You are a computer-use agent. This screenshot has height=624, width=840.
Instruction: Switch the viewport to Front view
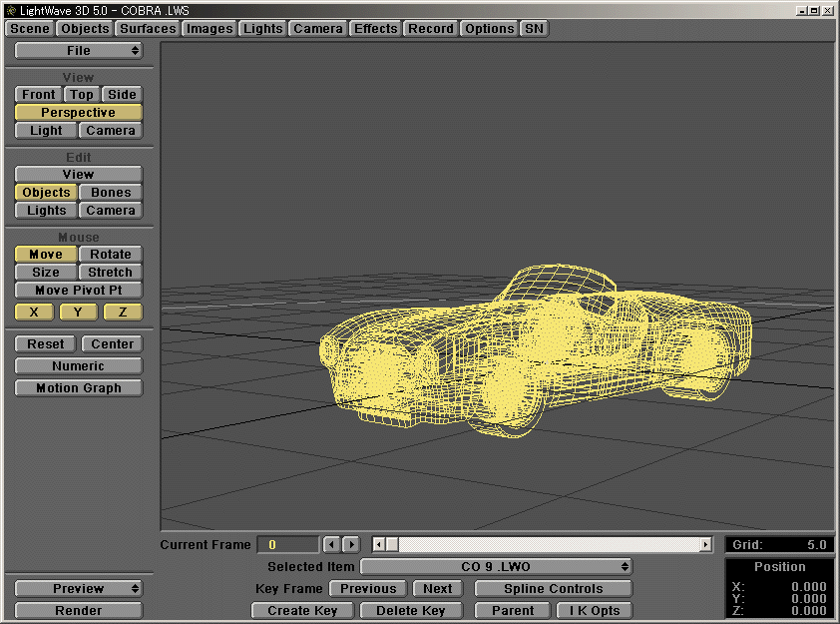click(x=37, y=93)
